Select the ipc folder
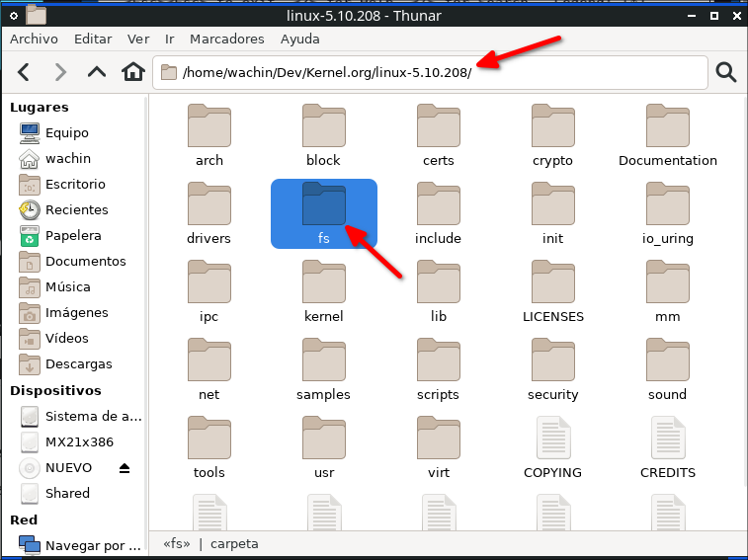748x560 pixels. click(208, 291)
